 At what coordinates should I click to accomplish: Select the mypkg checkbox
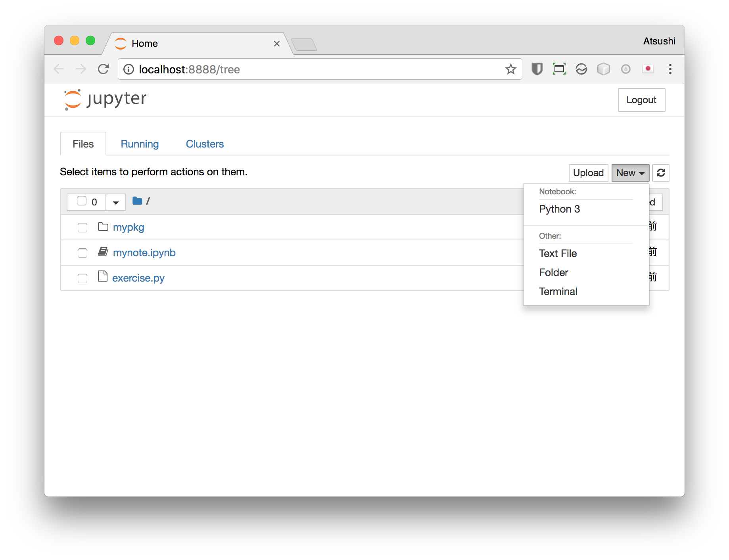point(82,228)
